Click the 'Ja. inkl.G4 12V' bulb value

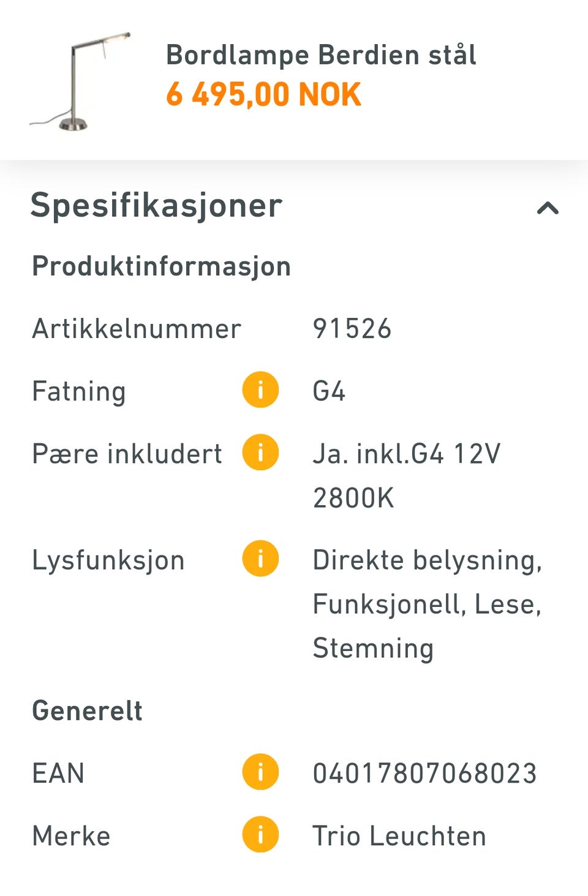[x=406, y=454]
